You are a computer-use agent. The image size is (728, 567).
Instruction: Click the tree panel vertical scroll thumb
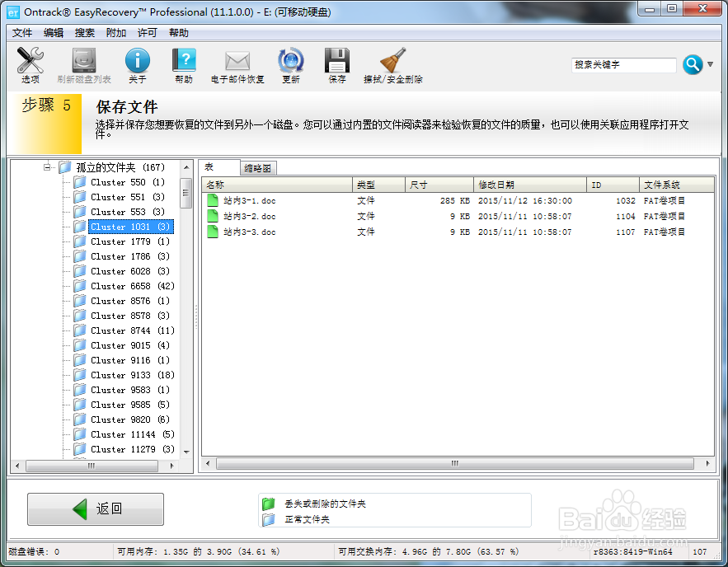pos(186,193)
